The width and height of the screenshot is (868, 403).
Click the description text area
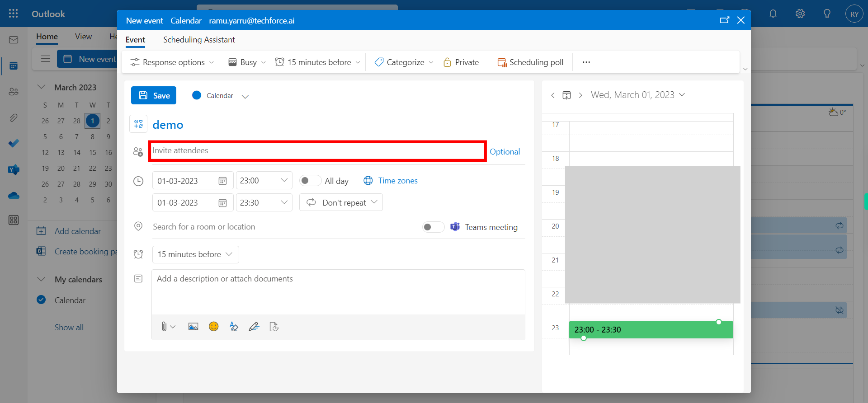point(338,292)
